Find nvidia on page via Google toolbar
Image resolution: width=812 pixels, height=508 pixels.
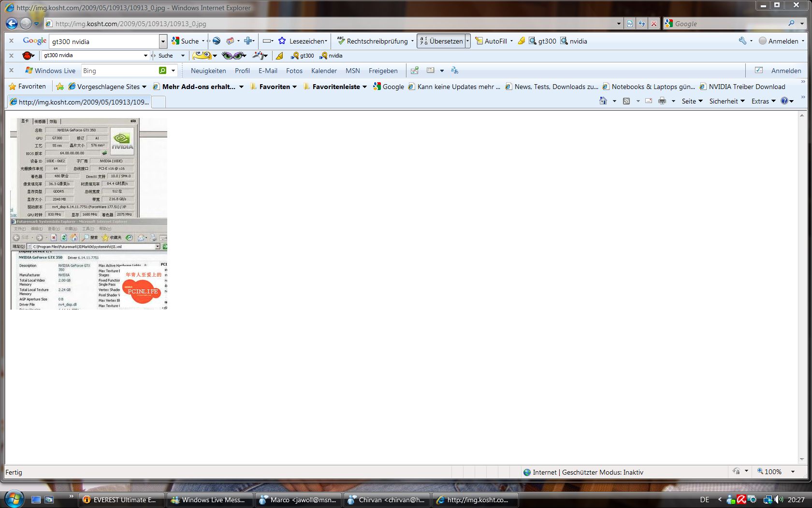(x=574, y=41)
